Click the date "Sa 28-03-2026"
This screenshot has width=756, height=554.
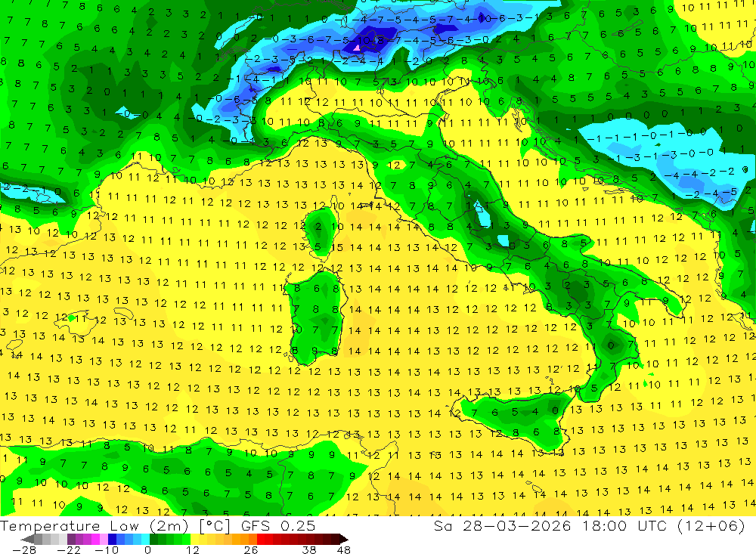tap(502, 526)
